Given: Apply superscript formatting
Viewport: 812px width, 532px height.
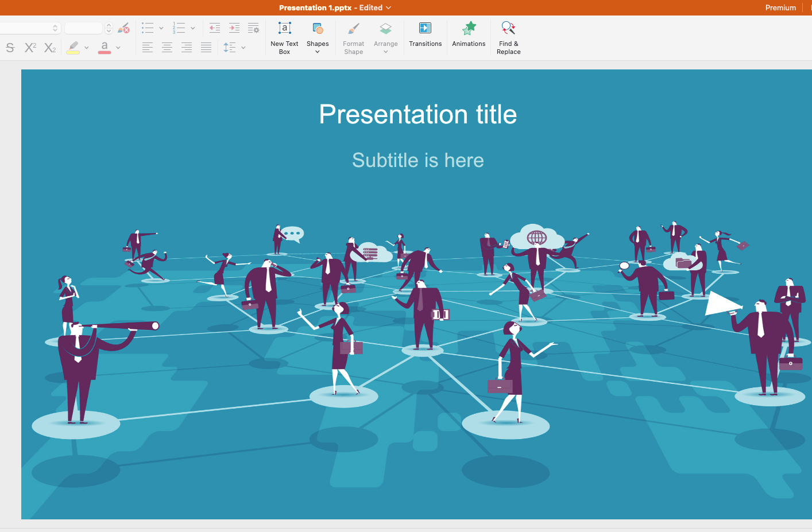Looking at the screenshot, I should 30,48.
